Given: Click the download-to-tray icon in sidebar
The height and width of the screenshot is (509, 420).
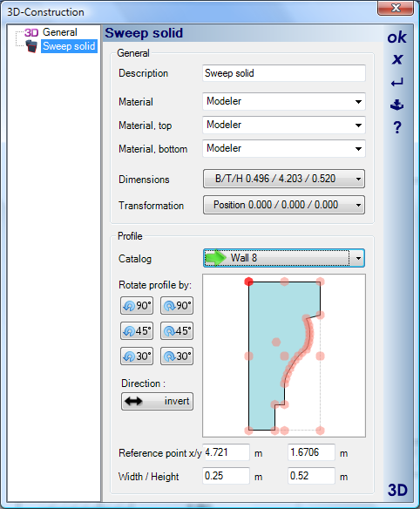Looking at the screenshot, I should [x=396, y=105].
